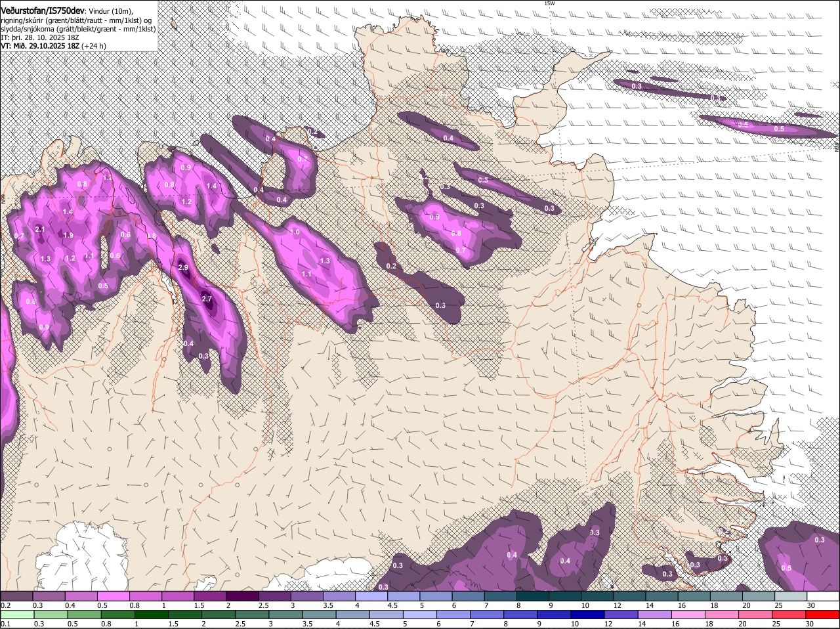
Task: Click the red-pink 25–30 swatch in lower legend
Action: [x=789, y=615]
